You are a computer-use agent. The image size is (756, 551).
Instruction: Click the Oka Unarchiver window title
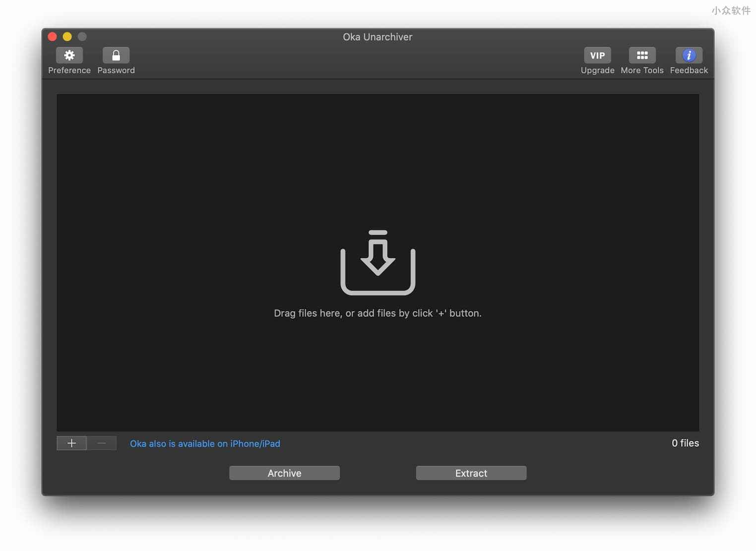[x=378, y=37]
